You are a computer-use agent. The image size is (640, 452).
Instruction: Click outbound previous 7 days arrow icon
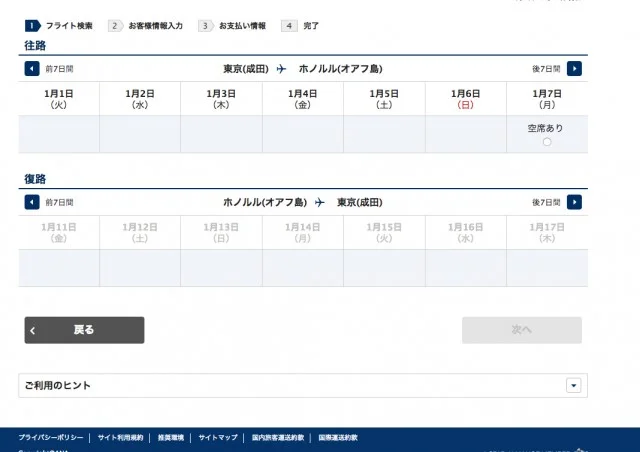[x=32, y=69]
